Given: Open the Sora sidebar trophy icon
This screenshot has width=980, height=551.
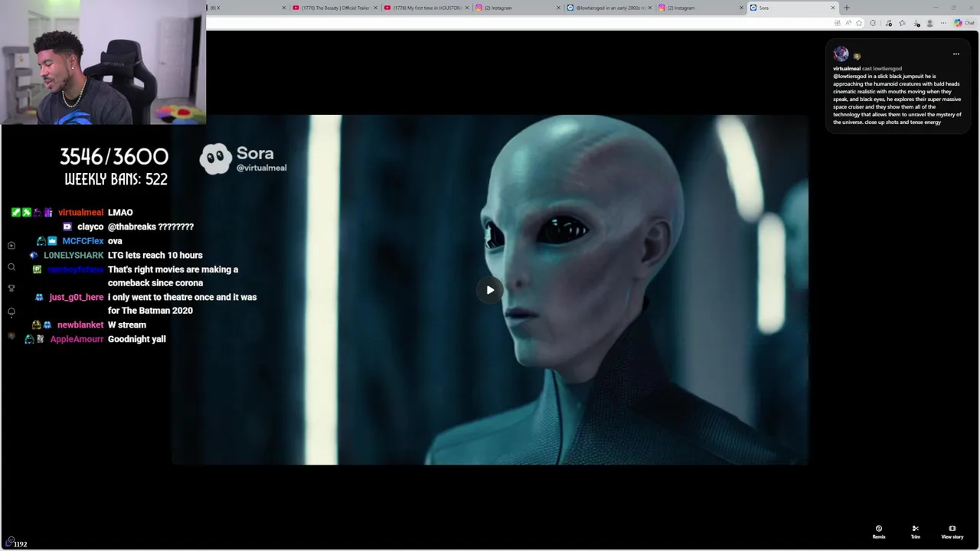Looking at the screenshot, I should [x=11, y=289].
